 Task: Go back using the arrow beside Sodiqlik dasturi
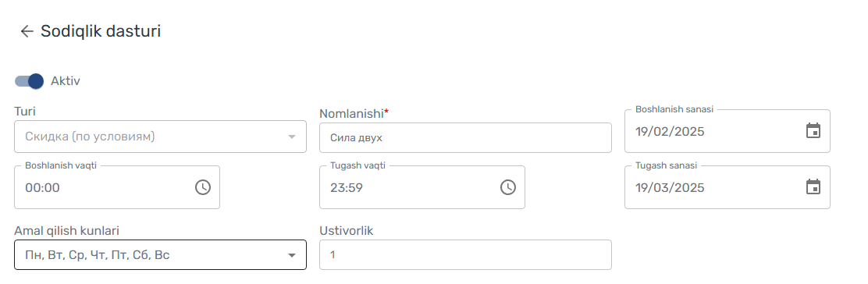[x=27, y=31]
